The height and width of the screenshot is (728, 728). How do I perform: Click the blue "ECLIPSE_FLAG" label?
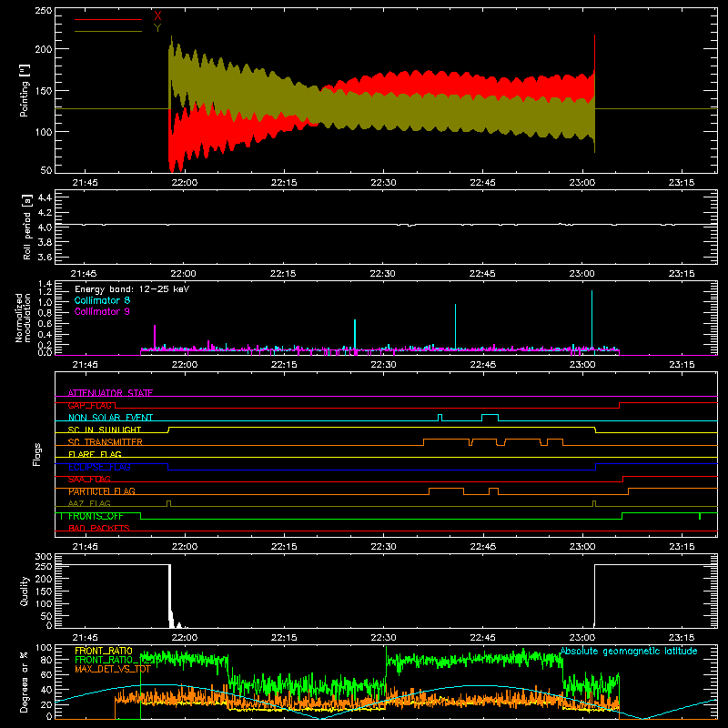[99, 467]
